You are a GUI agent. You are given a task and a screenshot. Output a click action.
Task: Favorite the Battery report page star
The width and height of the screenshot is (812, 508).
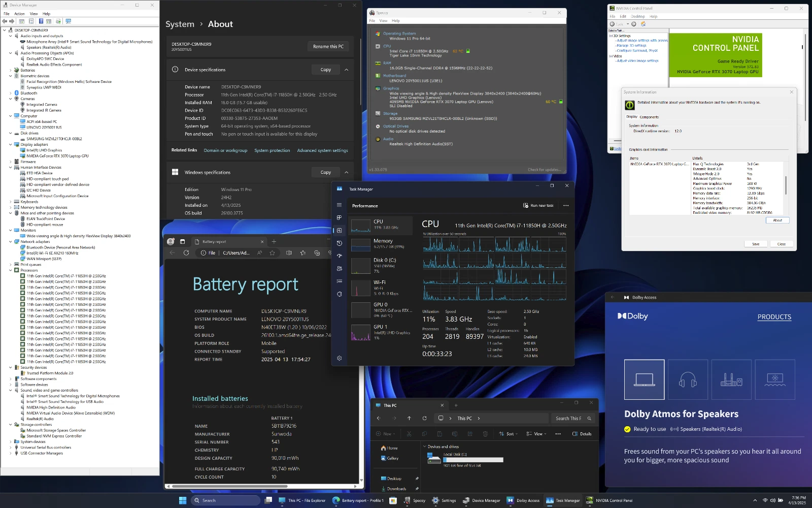[273, 253]
